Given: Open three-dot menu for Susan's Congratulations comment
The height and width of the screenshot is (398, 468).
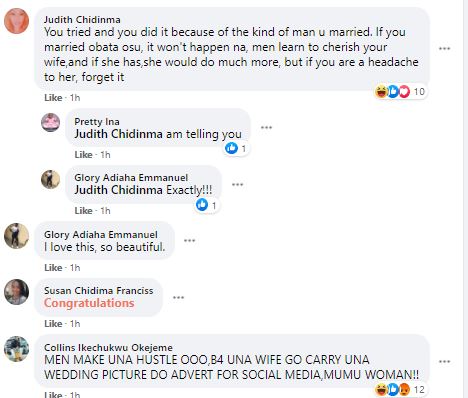Looking at the screenshot, I should coord(178,297).
